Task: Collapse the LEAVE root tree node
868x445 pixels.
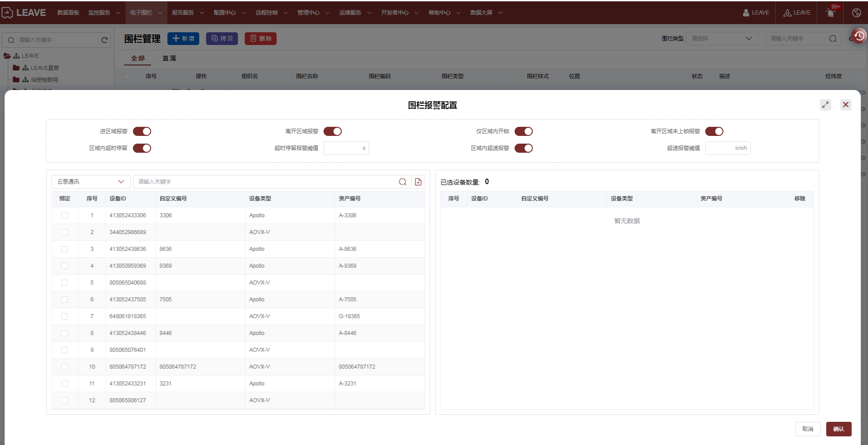Action: 7,56
